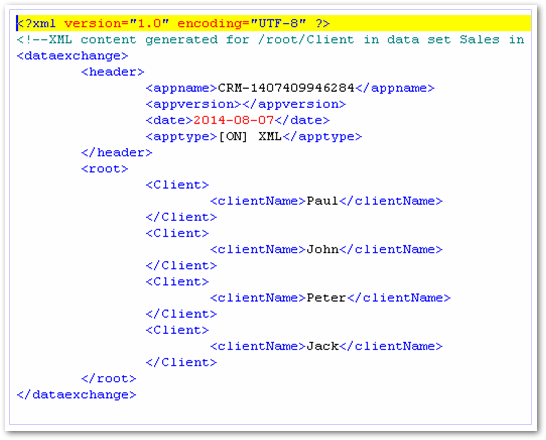Screen dimensions: 546x440
Task: Click the <Client> tag above Paul
Action: pos(177,185)
